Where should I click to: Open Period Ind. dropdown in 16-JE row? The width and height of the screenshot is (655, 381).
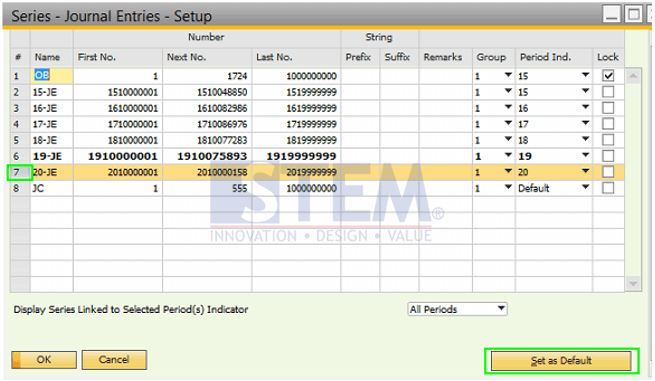point(586,107)
